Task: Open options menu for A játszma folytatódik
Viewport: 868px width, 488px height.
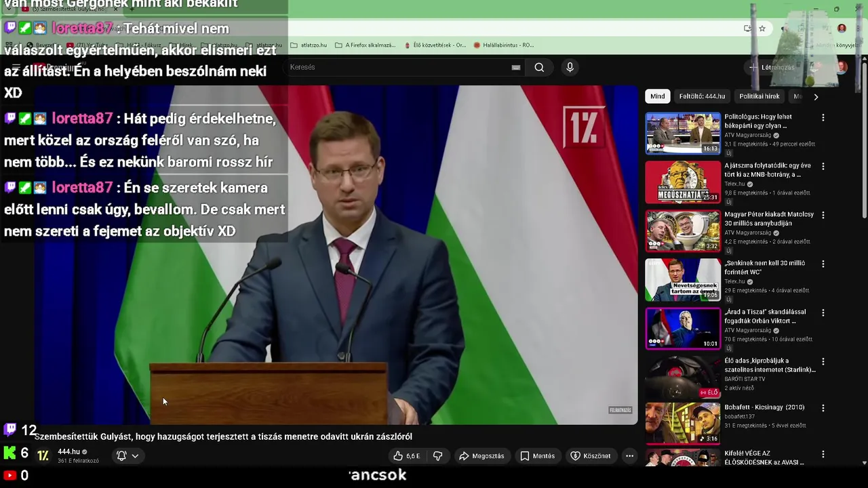Action: (x=823, y=166)
